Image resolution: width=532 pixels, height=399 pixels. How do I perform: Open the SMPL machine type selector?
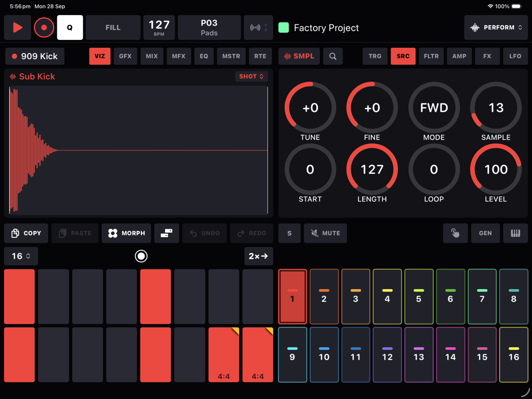[x=299, y=56]
